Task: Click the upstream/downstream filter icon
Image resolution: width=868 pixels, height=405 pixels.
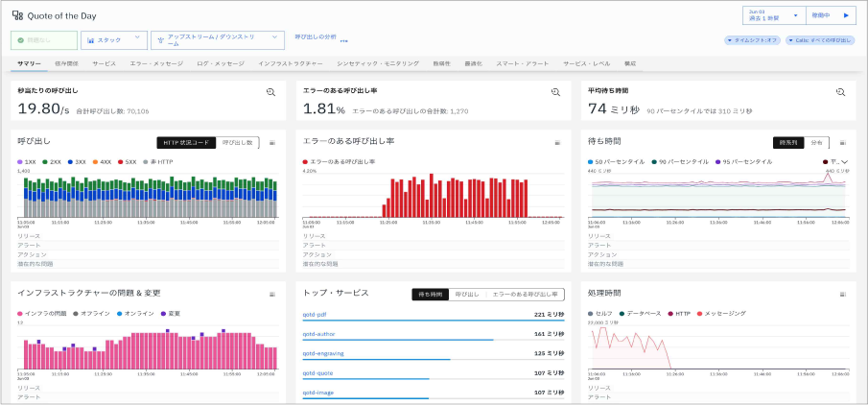Action: tap(160, 40)
